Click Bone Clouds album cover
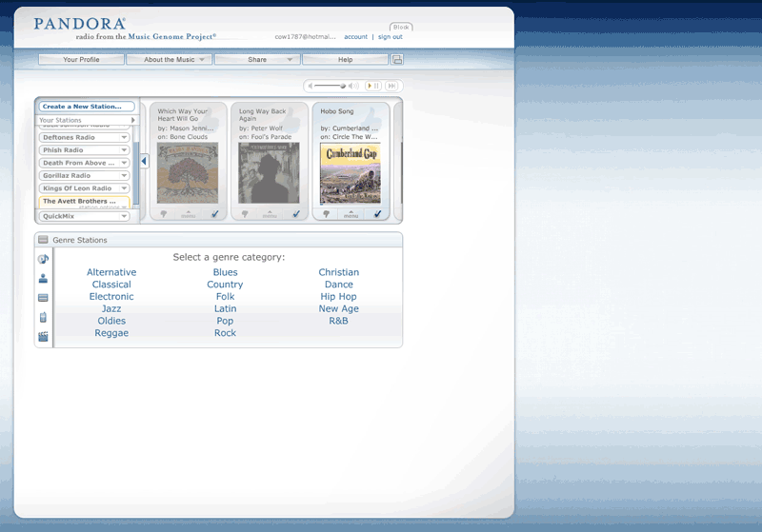Image resolution: width=762 pixels, height=532 pixels. click(188, 173)
